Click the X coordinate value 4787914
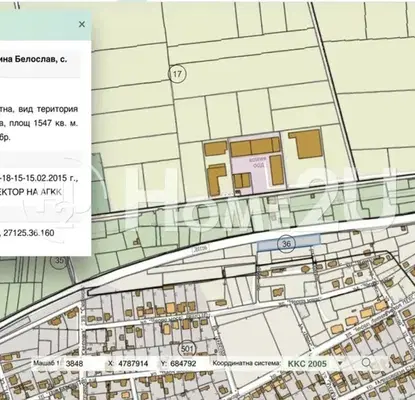The image size is (415, 400). click(x=133, y=363)
